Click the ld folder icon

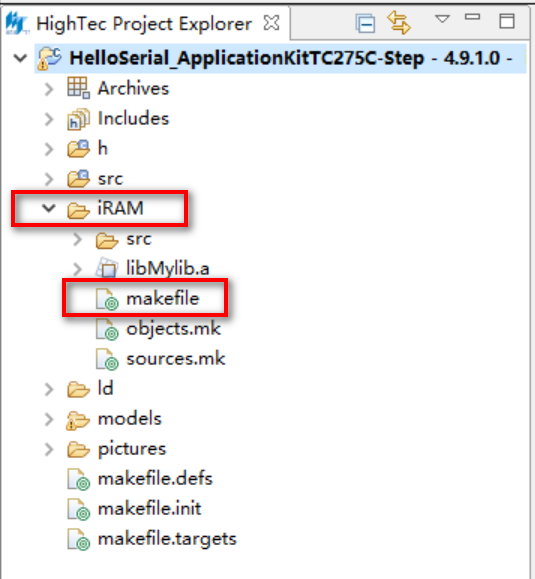[79, 389]
